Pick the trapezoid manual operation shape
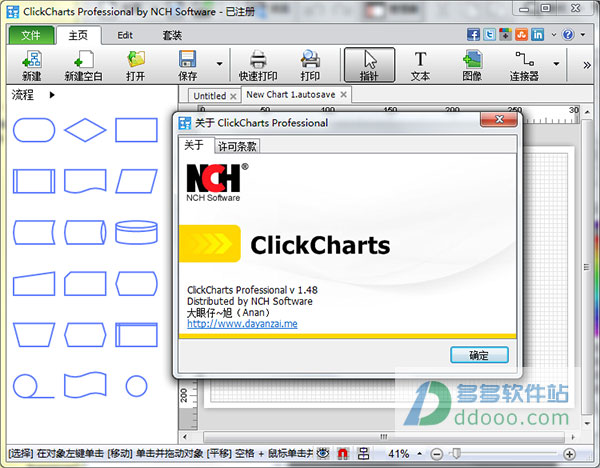The height and width of the screenshot is (468, 600). pyautogui.click(x=34, y=335)
